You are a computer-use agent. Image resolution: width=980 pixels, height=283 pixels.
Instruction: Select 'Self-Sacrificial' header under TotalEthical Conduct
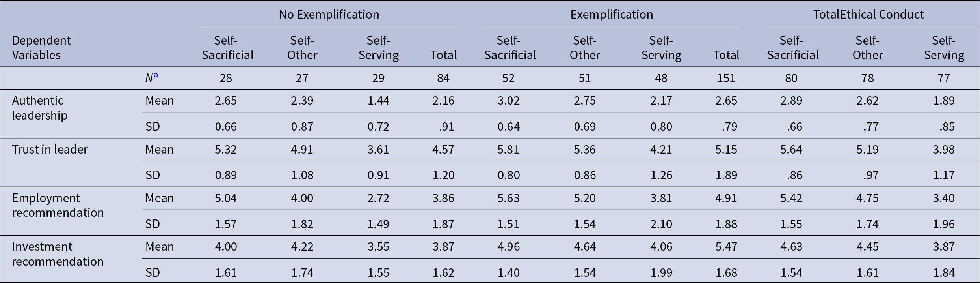click(792, 48)
